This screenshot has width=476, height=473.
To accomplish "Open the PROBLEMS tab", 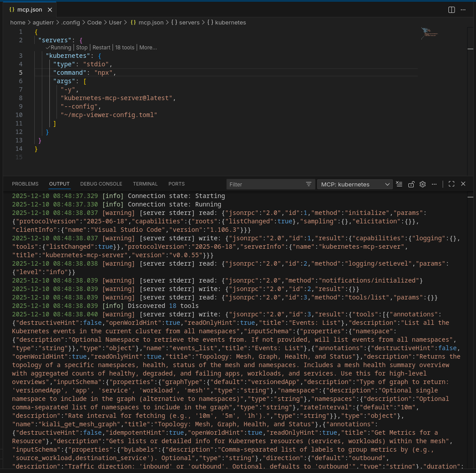I will point(25,184).
